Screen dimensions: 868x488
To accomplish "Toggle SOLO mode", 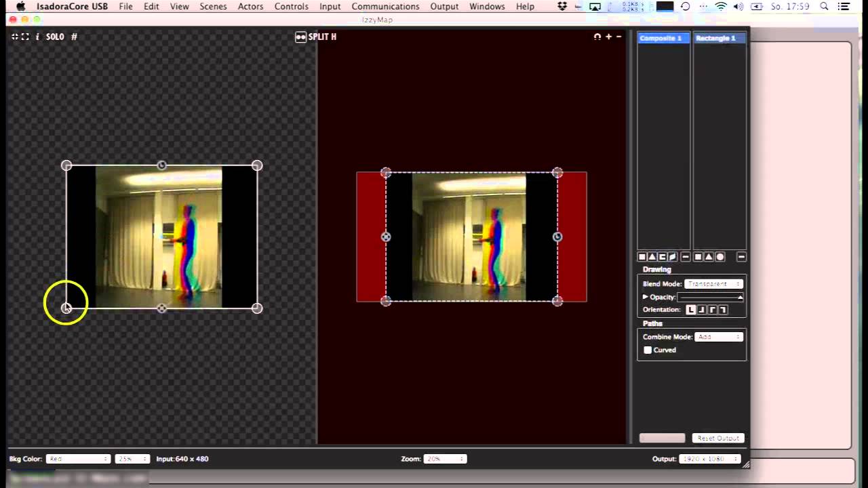I will [x=55, y=37].
